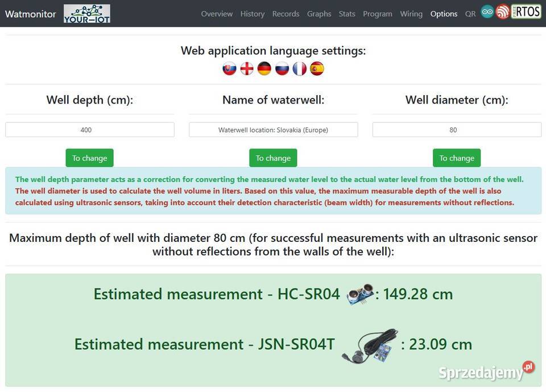Click To change under Well diameter

coord(457,158)
